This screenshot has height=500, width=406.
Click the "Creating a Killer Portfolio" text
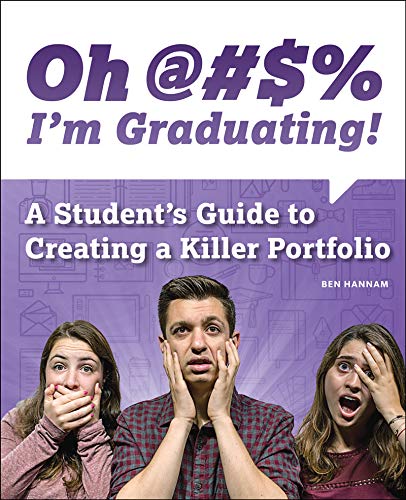[207, 249]
